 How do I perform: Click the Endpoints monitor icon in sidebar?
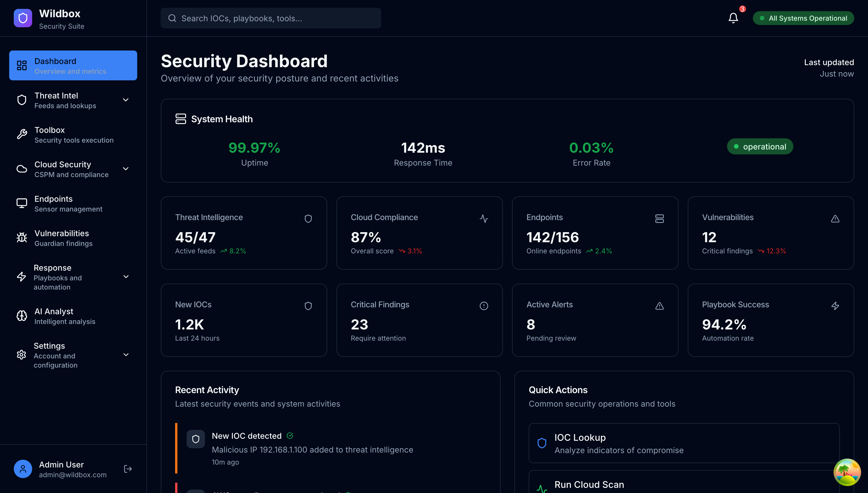[x=21, y=203]
